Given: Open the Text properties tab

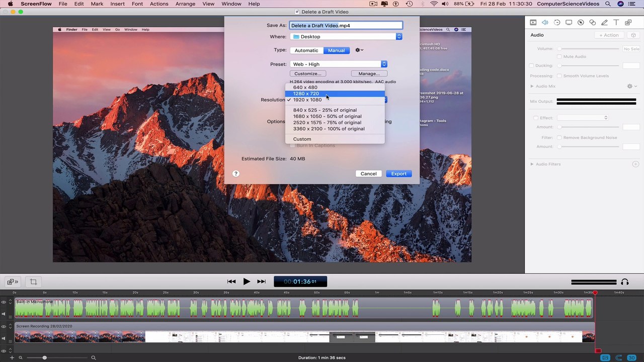Looking at the screenshot, I should point(616,23).
